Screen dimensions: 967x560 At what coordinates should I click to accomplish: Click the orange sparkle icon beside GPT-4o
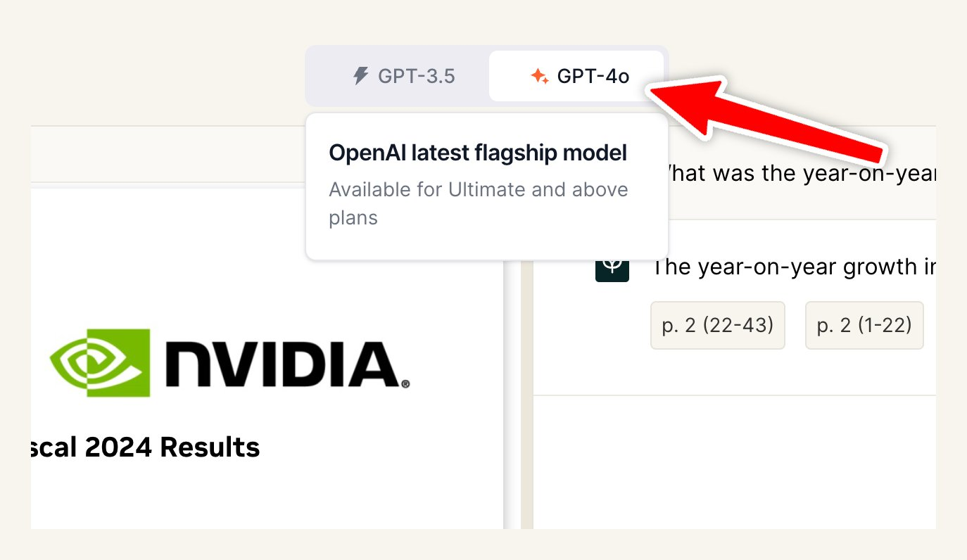tap(540, 77)
